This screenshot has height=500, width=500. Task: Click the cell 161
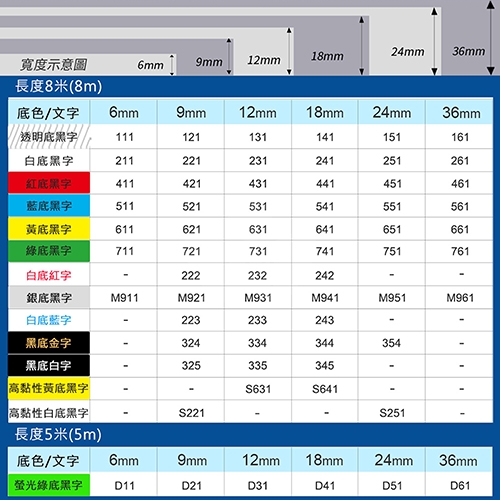pos(460,137)
